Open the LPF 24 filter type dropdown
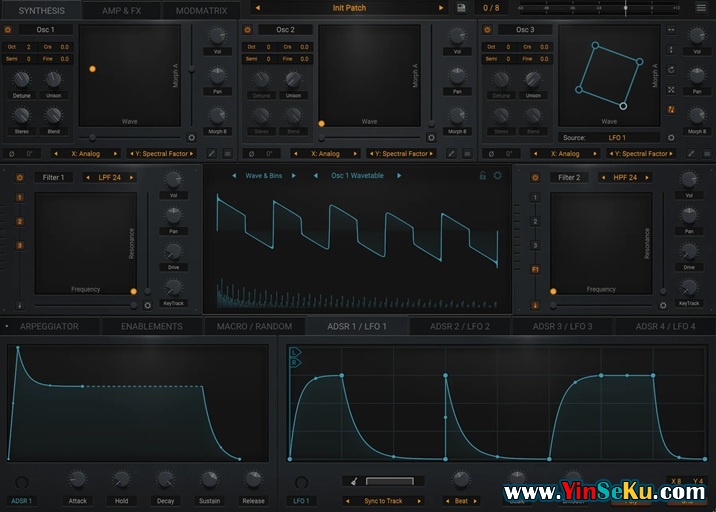 (x=110, y=177)
